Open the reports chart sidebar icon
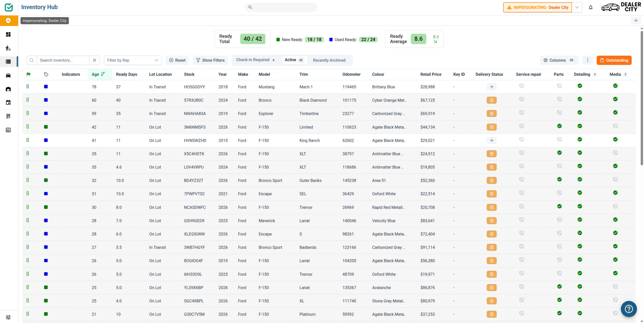Screen dimensions: 644x323 8,130
